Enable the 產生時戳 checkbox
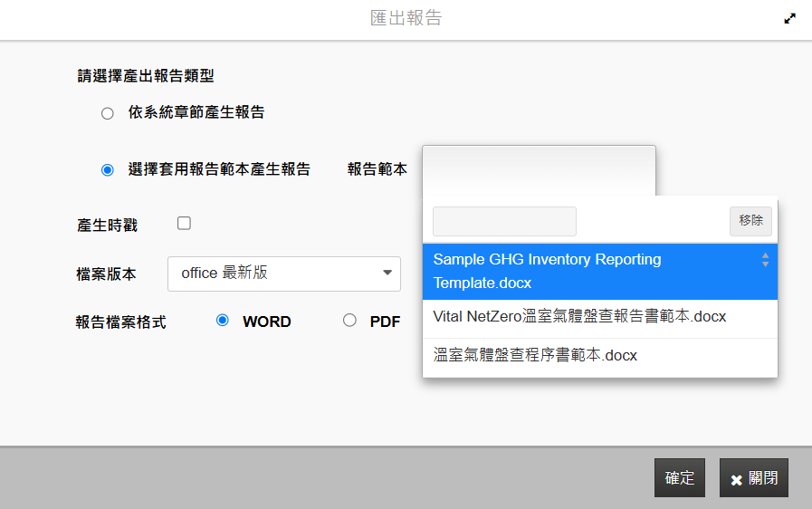The height and width of the screenshot is (509, 812). pyautogui.click(x=184, y=224)
